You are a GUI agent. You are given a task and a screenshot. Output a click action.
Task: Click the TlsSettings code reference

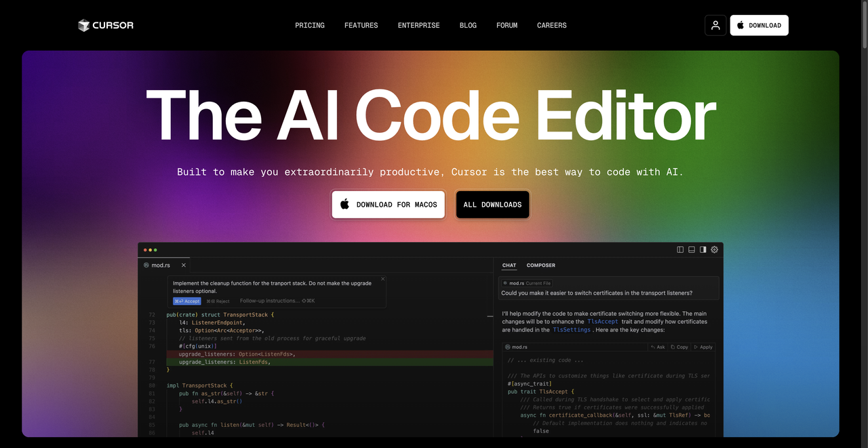pyautogui.click(x=572, y=330)
